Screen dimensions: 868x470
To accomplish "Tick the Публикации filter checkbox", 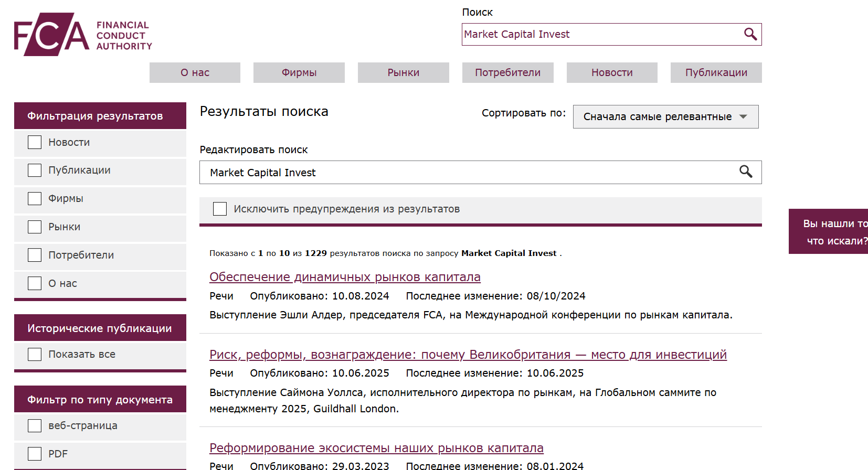I will [x=35, y=170].
